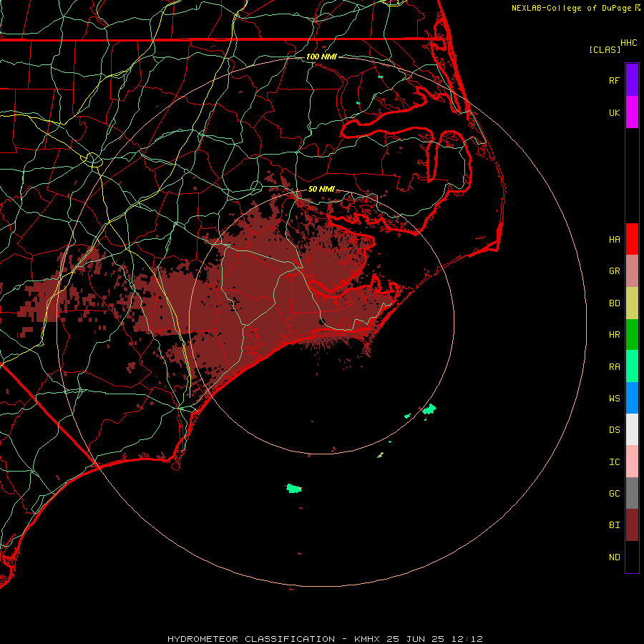Click the IC legend label
Viewport: 644px width, 644px height.
coord(614,462)
